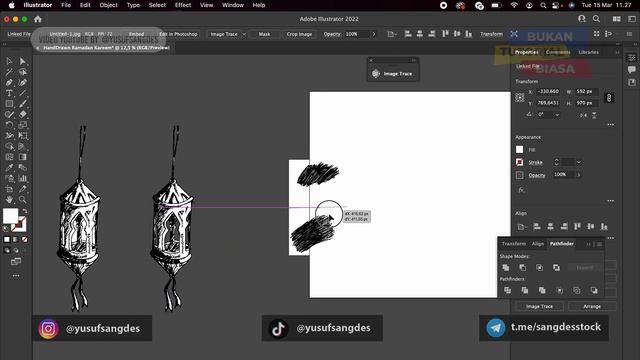This screenshot has width=640, height=360.
Task: Click the Trim pathfinder icon
Action: click(525, 290)
